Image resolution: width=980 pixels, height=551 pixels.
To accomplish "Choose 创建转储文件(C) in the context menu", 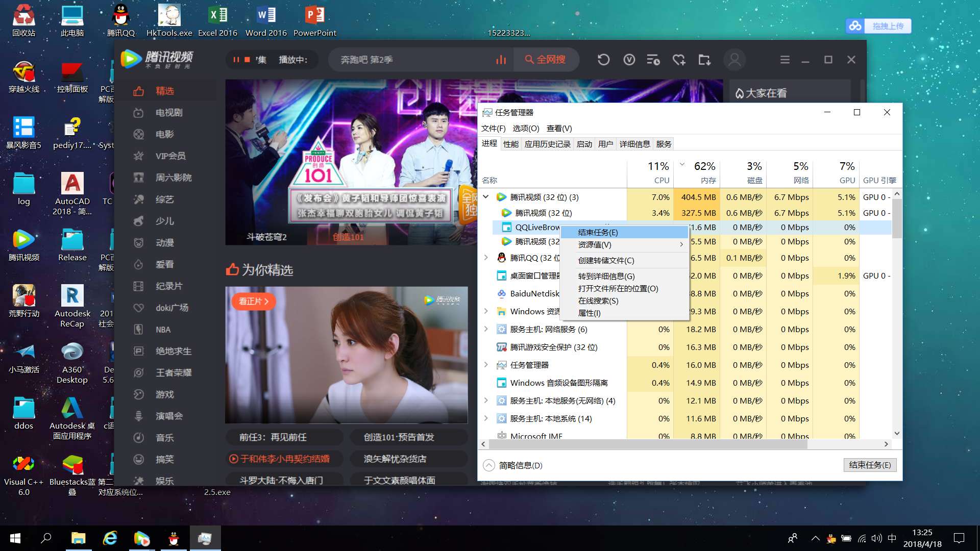I will click(625, 260).
